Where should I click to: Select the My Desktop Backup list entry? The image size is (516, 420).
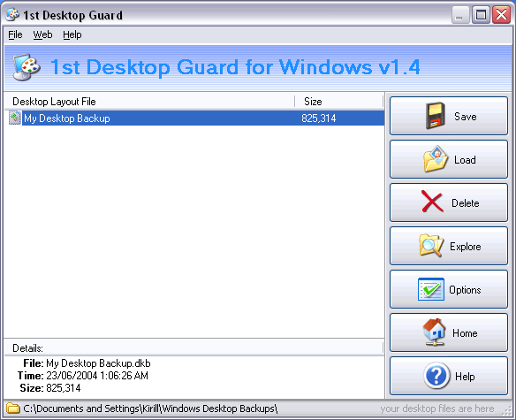click(x=194, y=118)
